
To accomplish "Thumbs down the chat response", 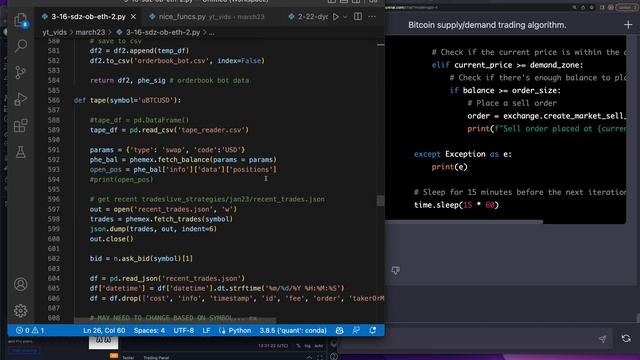I will tap(396, 270).
